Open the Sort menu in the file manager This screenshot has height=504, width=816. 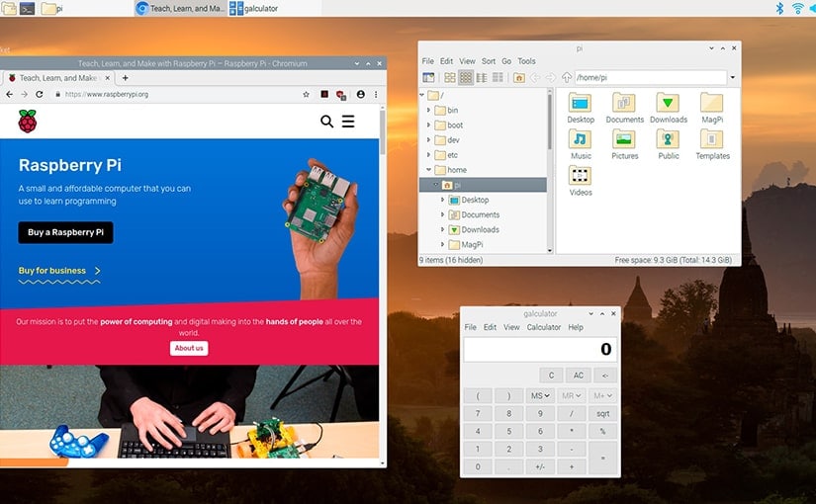coord(489,61)
